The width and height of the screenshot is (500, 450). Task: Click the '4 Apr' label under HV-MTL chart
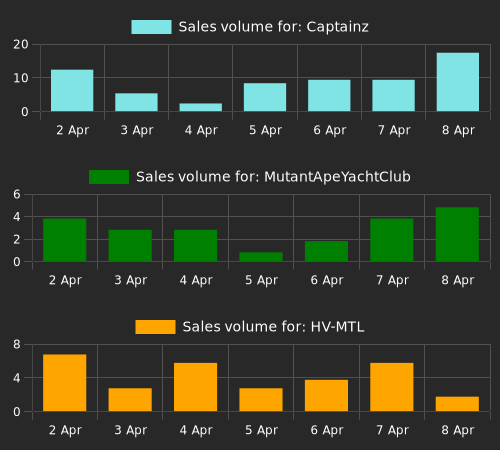(x=196, y=430)
